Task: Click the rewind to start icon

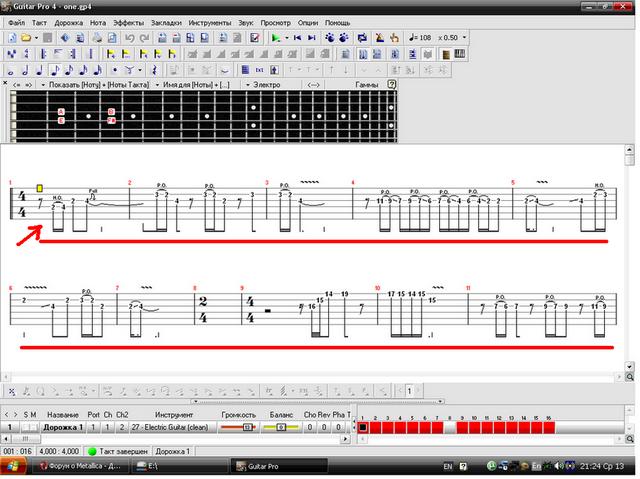Action: tap(298, 38)
